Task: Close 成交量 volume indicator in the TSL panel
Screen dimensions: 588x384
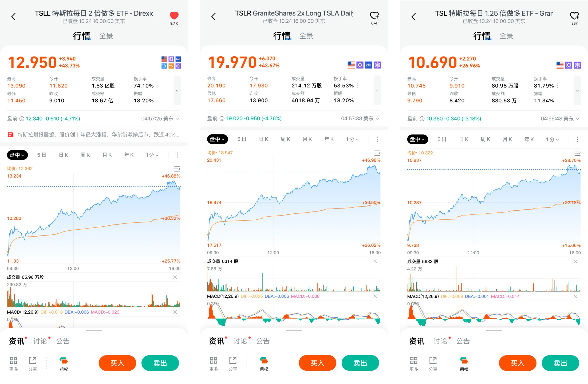Action: [x=575, y=262]
